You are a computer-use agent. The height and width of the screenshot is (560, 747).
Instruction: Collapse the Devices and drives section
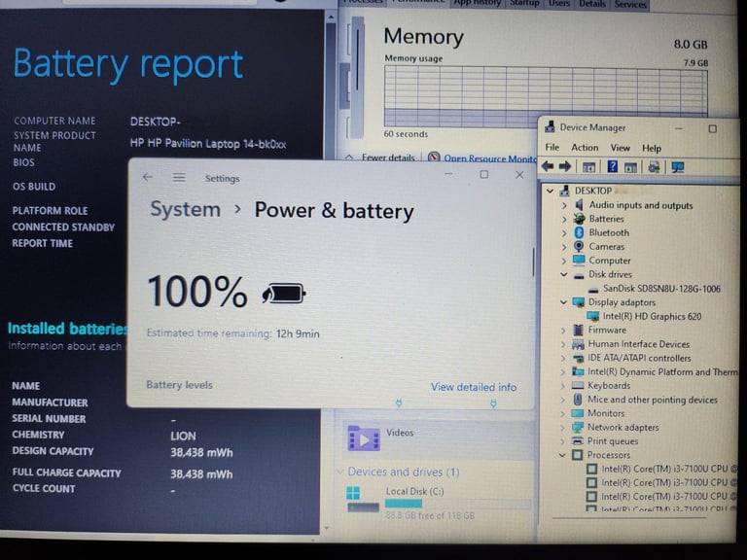point(340,472)
